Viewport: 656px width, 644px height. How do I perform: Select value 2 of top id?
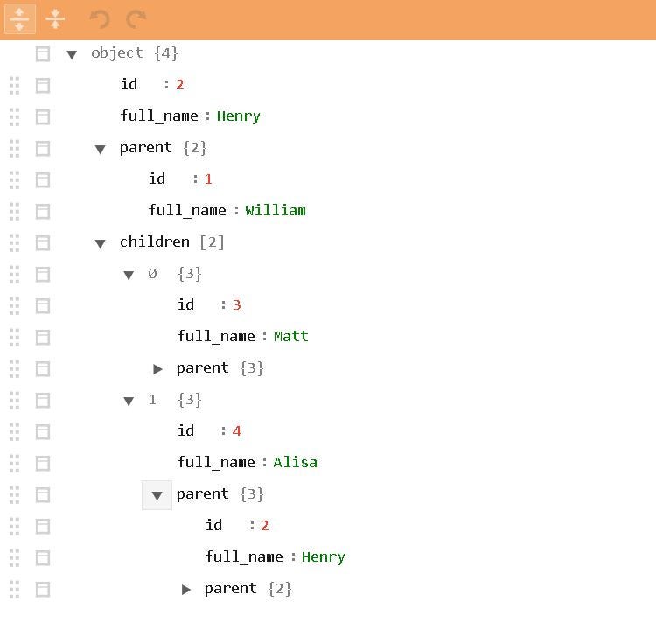[x=179, y=85]
